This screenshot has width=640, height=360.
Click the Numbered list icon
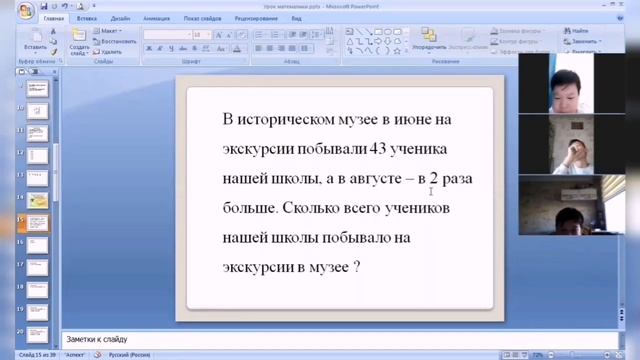(276, 35)
